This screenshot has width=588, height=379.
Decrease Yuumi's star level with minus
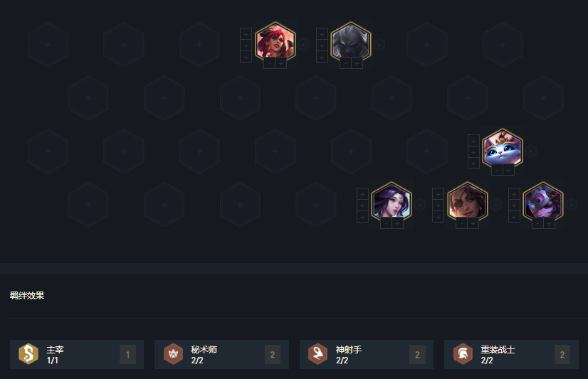pos(497,171)
